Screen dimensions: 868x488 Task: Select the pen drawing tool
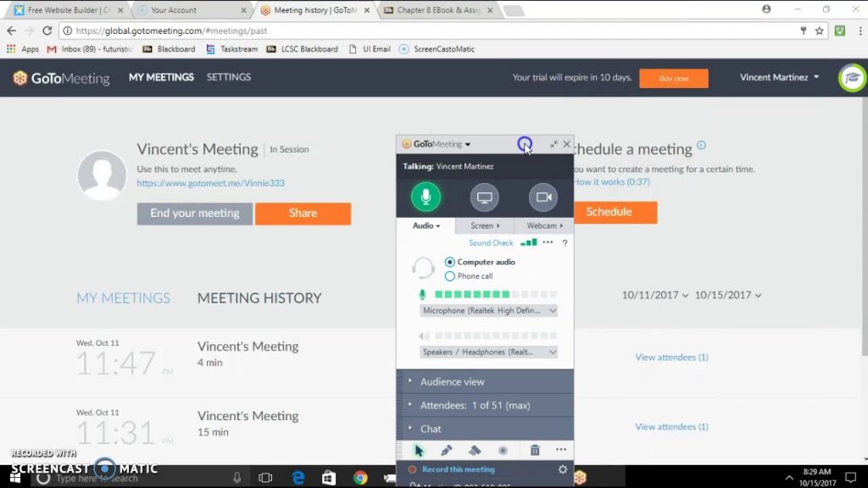[446, 451]
